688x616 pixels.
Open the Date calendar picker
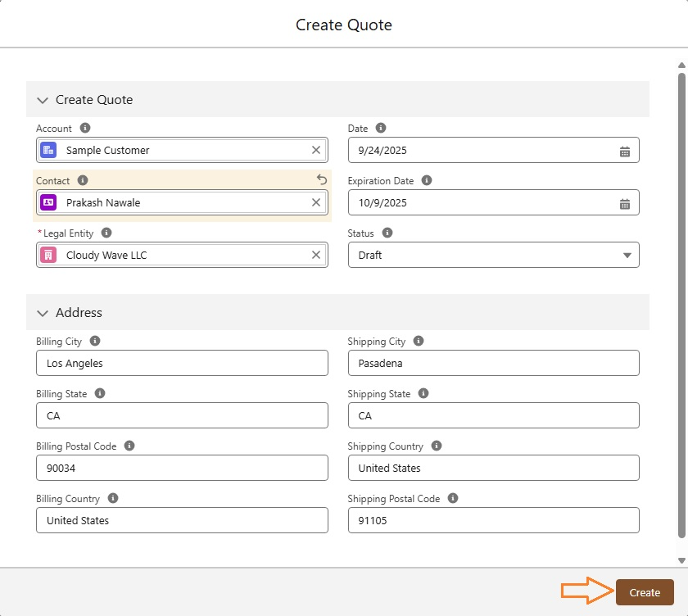click(x=624, y=151)
